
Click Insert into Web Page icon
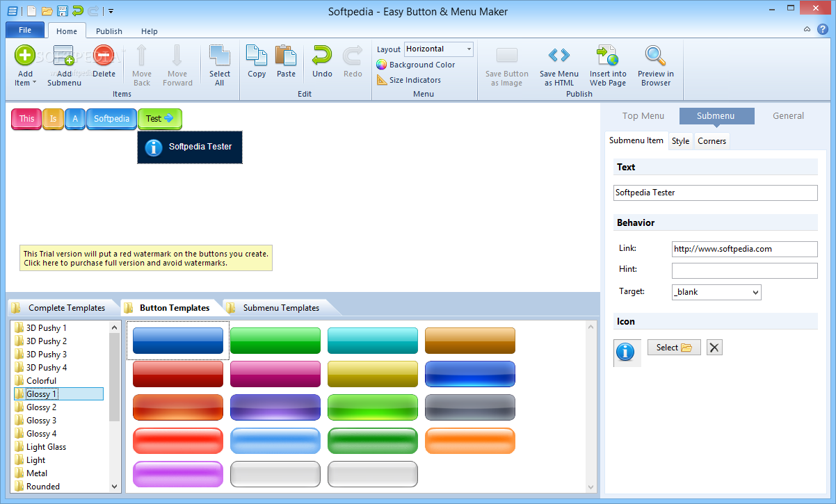point(608,55)
